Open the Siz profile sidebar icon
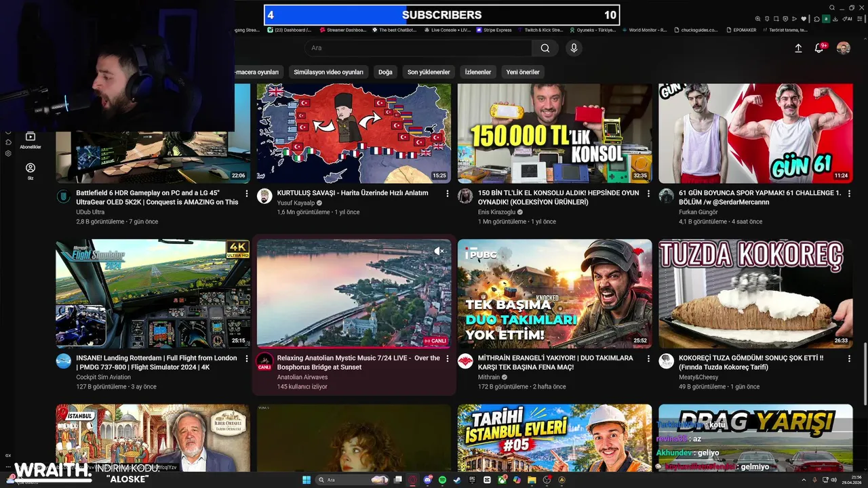This screenshot has height=488, width=868. pyautogui.click(x=31, y=171)
